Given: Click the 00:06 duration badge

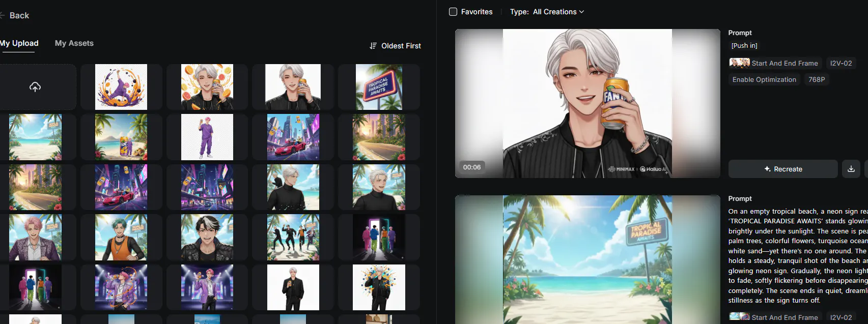Looking at the screenshot, I should pyautogui.click(x=472, y=167).
